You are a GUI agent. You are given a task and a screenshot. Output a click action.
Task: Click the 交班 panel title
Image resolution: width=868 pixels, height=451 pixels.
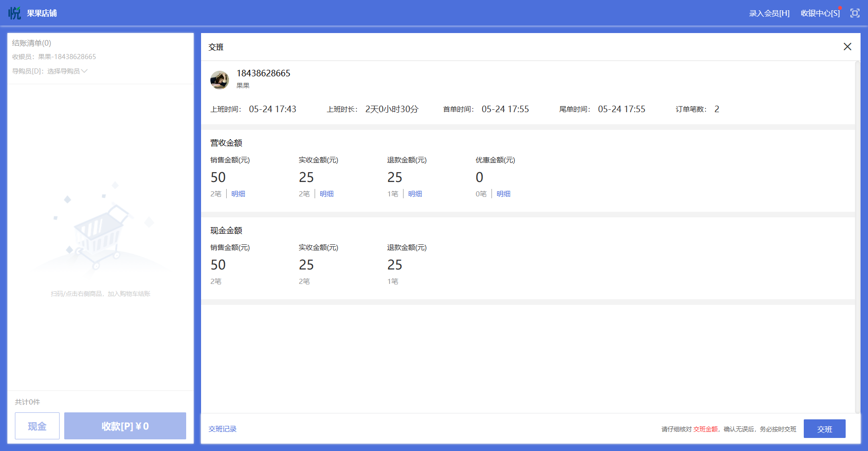tap(216, 47)
